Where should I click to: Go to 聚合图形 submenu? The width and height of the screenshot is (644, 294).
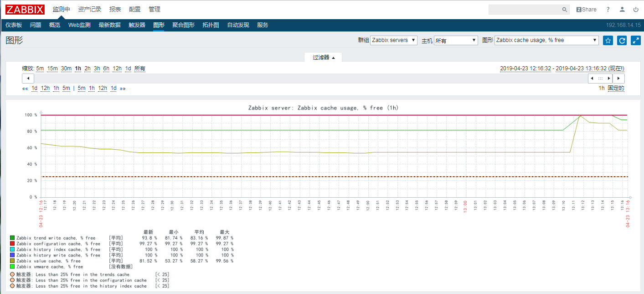click(x=183, y=25)
